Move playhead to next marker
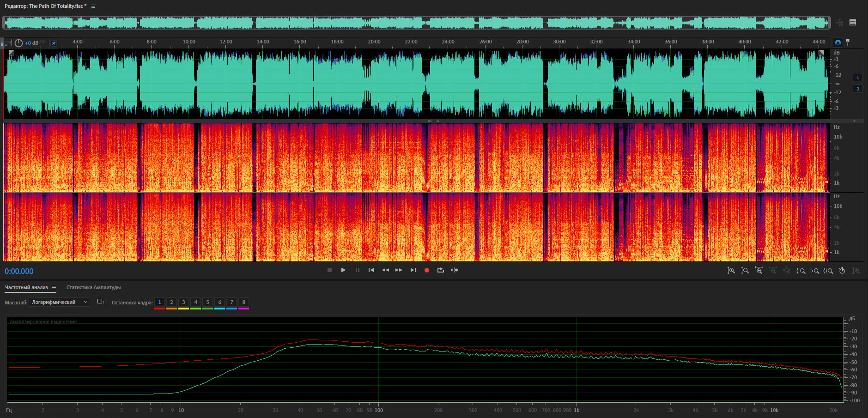This screenshot has width=868, height=418. tap(413, 270)
